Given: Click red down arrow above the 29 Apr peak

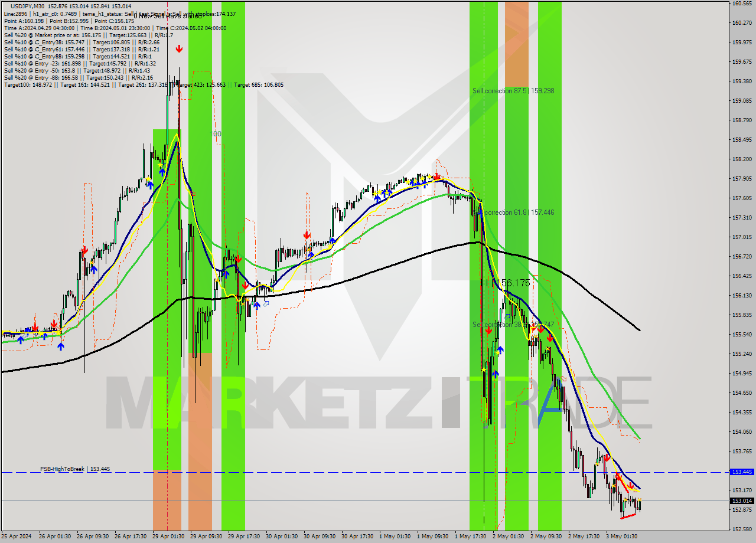Looking at the screenshot, I should point(179,50).
